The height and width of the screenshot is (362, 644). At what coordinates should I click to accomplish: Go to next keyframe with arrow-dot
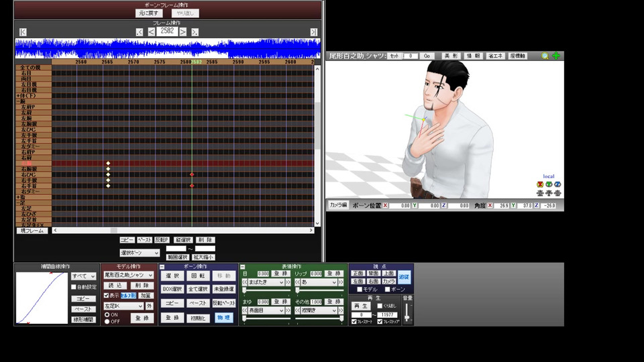[195, 32]
